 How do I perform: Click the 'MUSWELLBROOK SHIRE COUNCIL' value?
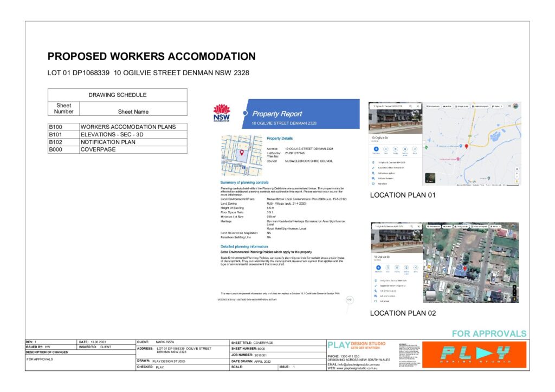[x=309, y=161]
